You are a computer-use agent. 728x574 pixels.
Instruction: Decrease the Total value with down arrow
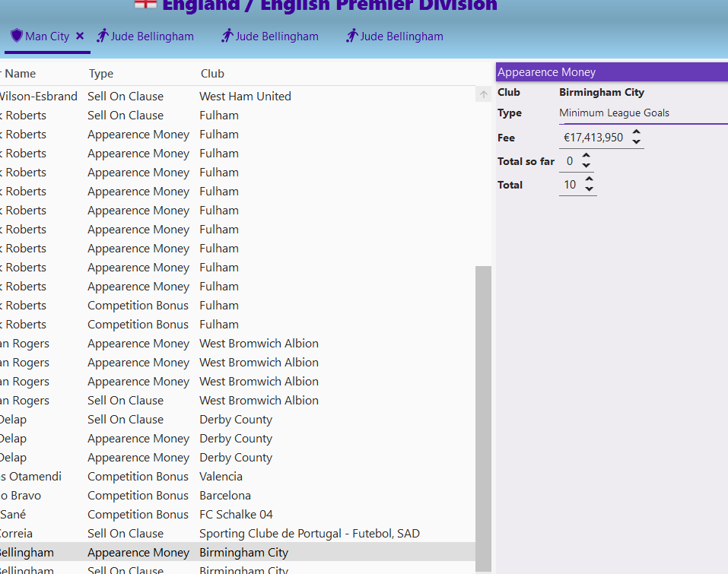coord(589,189)
